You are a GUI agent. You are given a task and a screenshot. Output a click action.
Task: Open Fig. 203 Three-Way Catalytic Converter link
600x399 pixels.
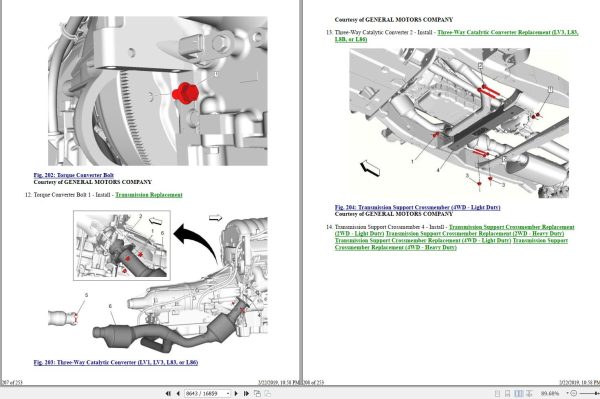(116, 362)
